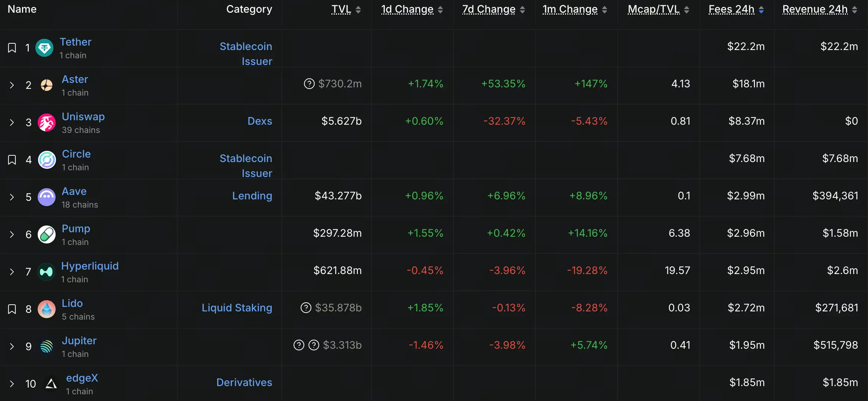Click the Name column header
This screenshot has width=868, height=401.
click(x=22, y=9)
